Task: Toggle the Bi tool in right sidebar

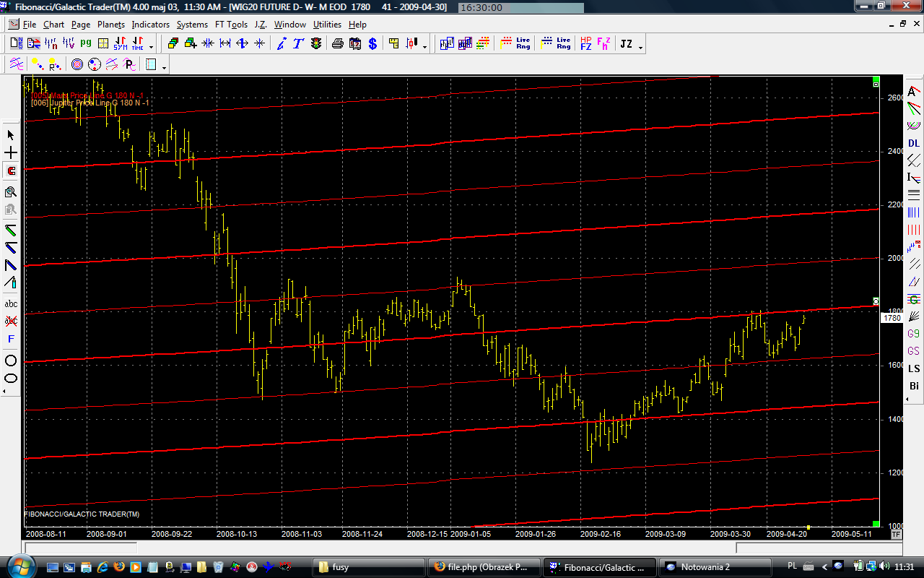Action: point(914,386)
